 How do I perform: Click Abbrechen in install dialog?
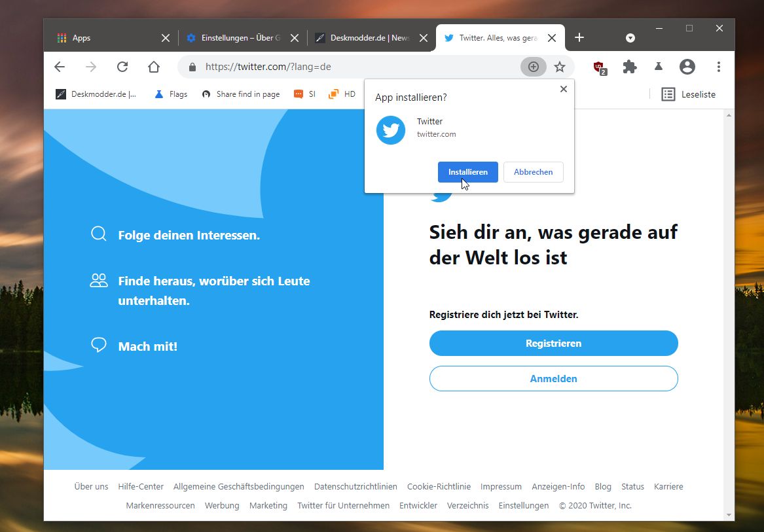coord(533,172)
